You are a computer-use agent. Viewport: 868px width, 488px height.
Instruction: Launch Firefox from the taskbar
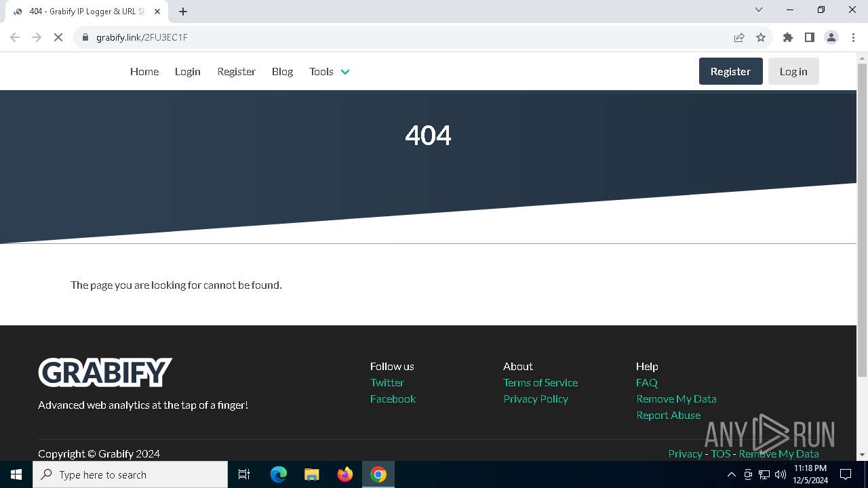[x=345, y=474]
